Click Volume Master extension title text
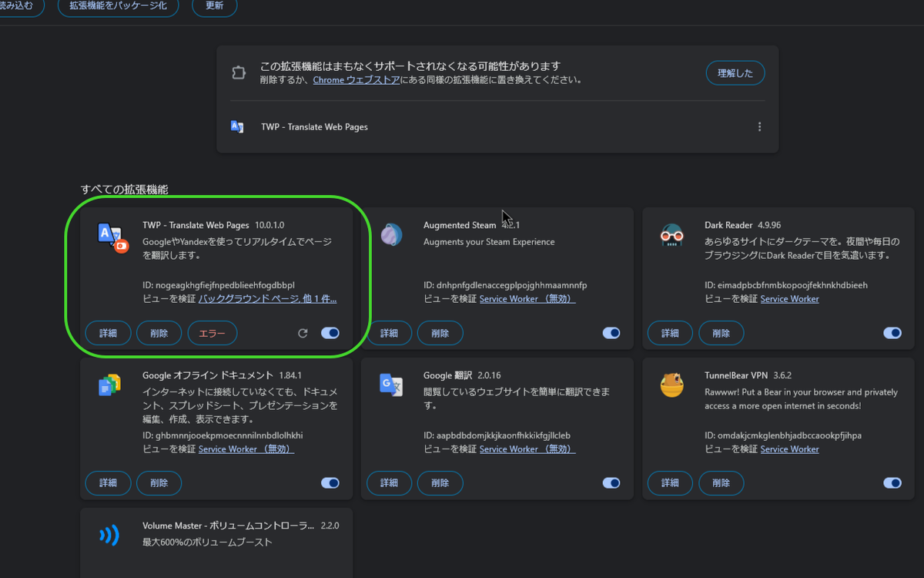 coord(228,526)
